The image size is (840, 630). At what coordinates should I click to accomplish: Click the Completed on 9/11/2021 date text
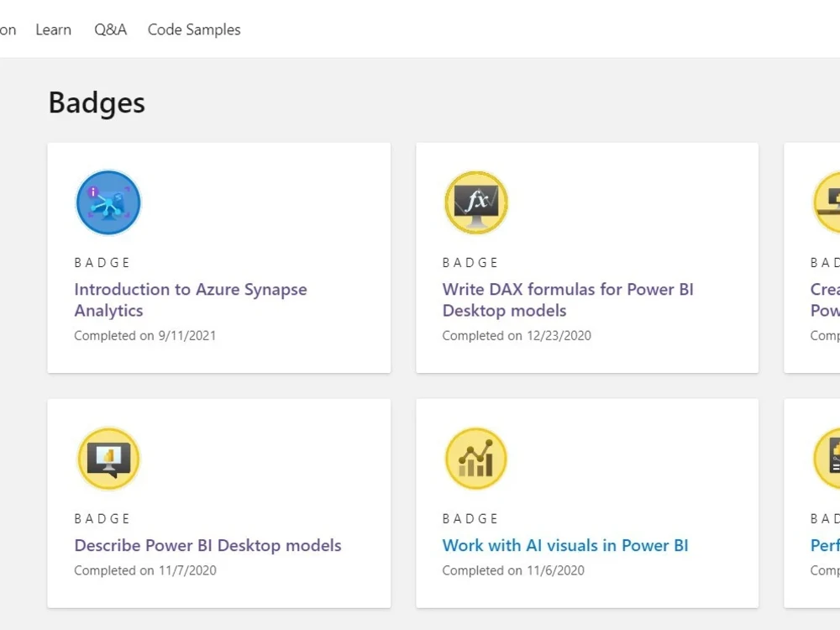click(145, 335)
